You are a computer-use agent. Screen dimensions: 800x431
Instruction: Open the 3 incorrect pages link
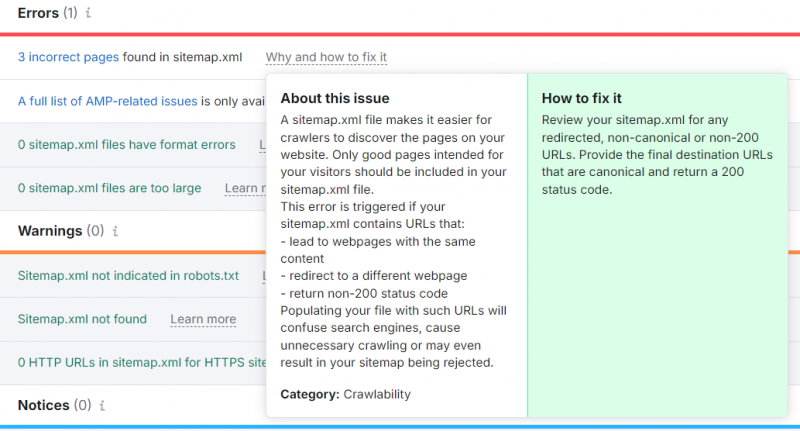pyautogui.click(x=68, y=57)
